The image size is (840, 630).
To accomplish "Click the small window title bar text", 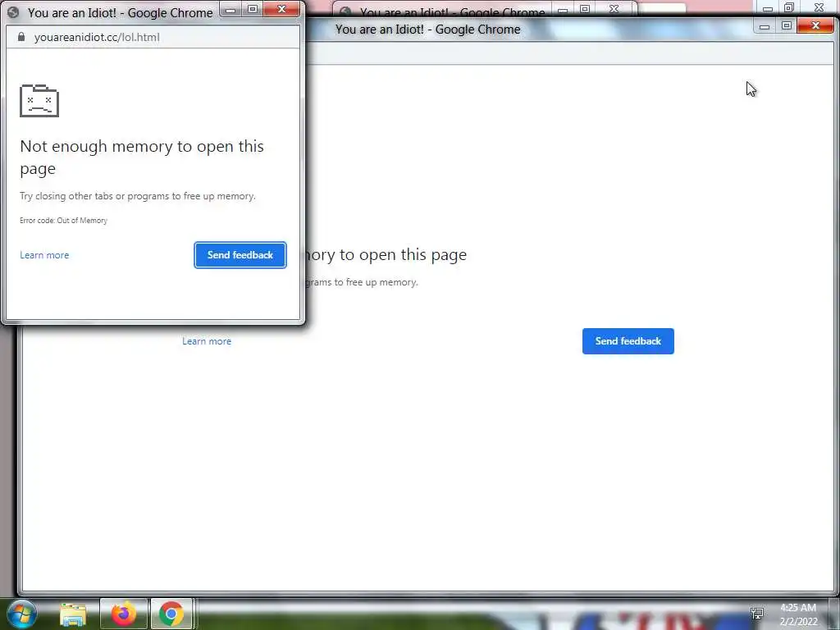I will point(120,13).
